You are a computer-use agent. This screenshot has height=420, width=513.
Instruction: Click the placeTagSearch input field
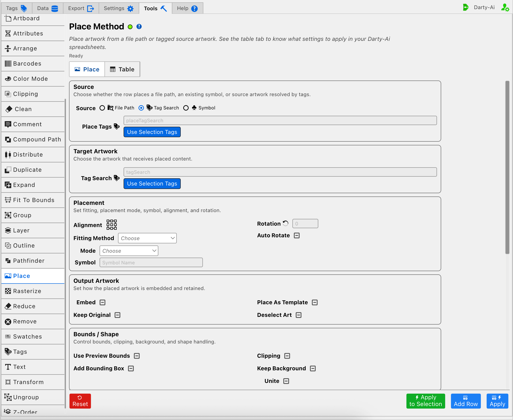280,120
